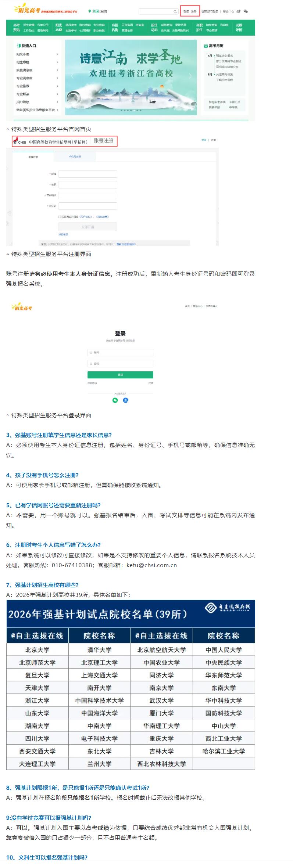This screenshot has width=293, height=868.
Task: Click the 阳光高考 logo on login page
Action: pyautogui.click(x=22, y=307)
